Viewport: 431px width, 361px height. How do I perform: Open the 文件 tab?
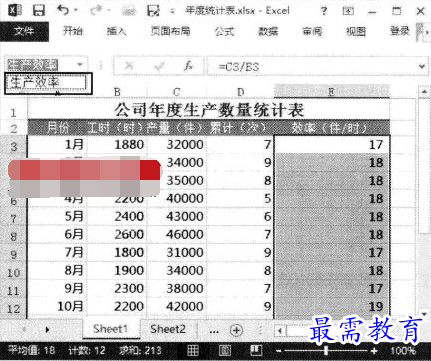24,31
